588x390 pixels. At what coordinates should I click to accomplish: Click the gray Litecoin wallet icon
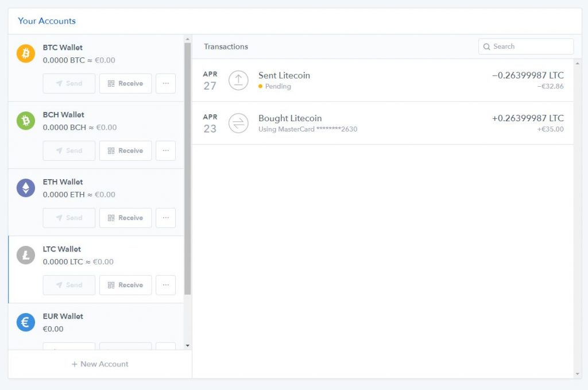26,255
